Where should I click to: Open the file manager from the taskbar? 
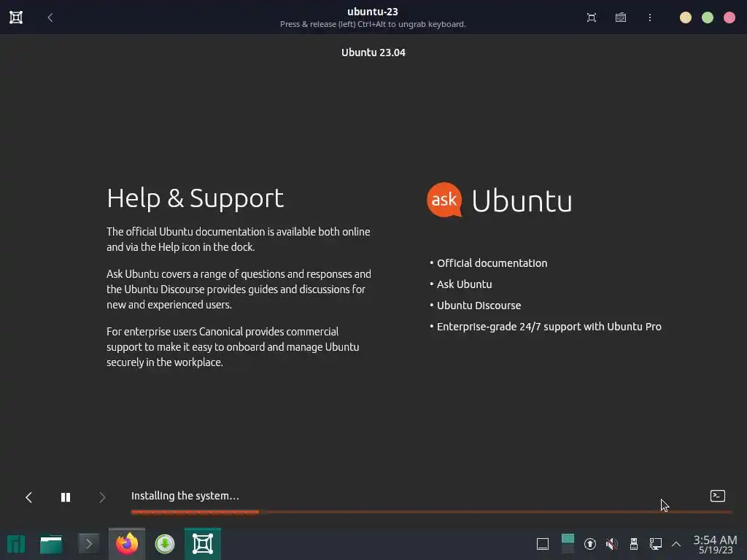click(x=51, y=544)
